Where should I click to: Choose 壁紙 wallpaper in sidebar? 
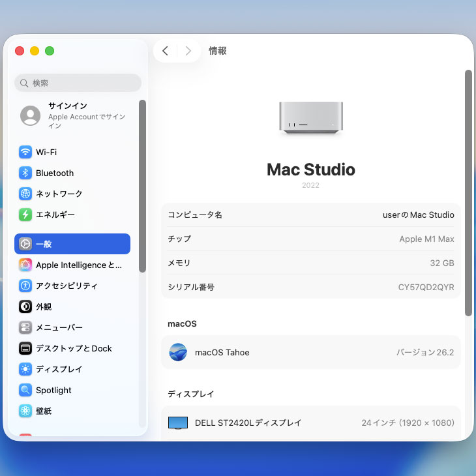(x=44, y=411)
